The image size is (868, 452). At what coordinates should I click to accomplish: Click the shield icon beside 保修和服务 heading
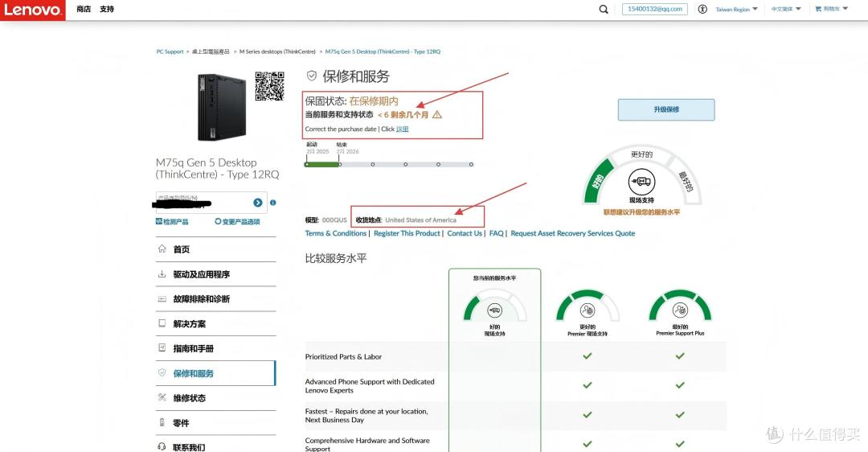point(312,76)
